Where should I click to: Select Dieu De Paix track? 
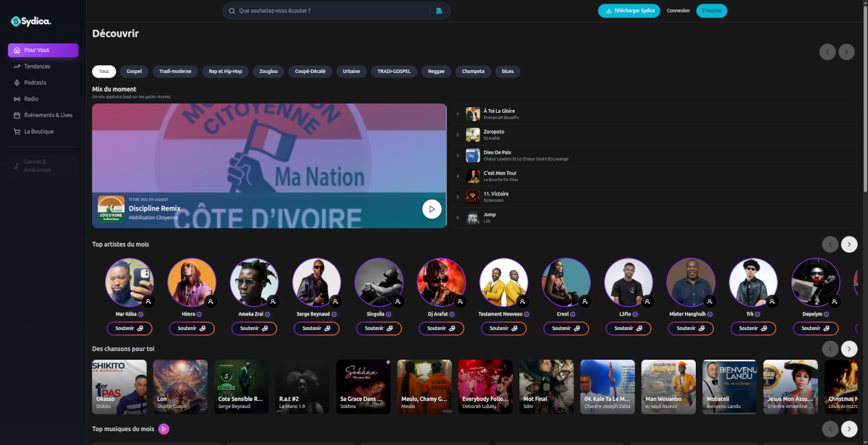[x=655, y=155]
